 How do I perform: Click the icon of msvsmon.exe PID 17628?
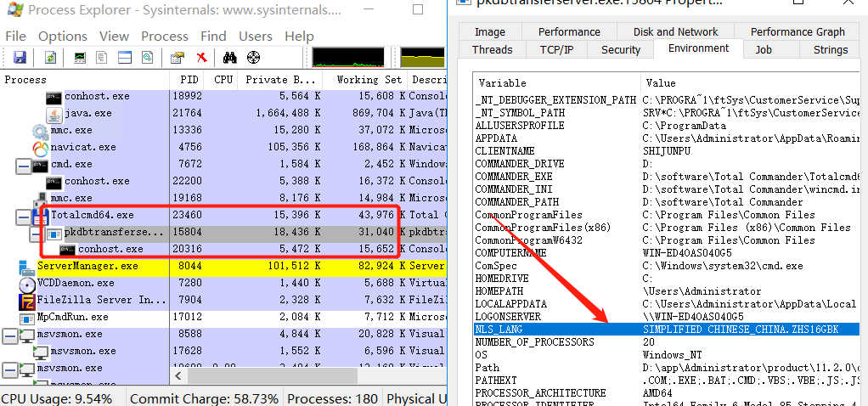click(41, 352)
